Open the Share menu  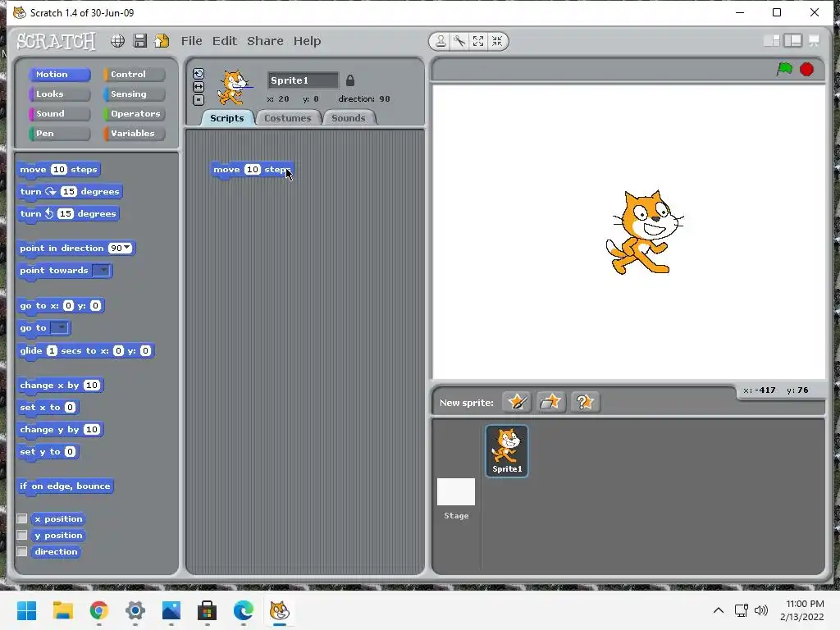click(265, 41)
